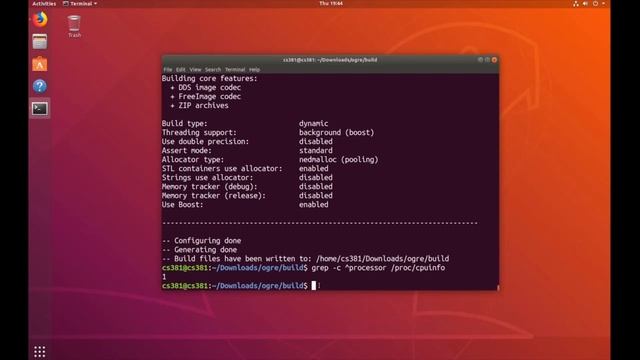Click the 'standard' assert mode value
Viewport: 640px width, 360px height.
pyautogui.click(x=316, y=150)
